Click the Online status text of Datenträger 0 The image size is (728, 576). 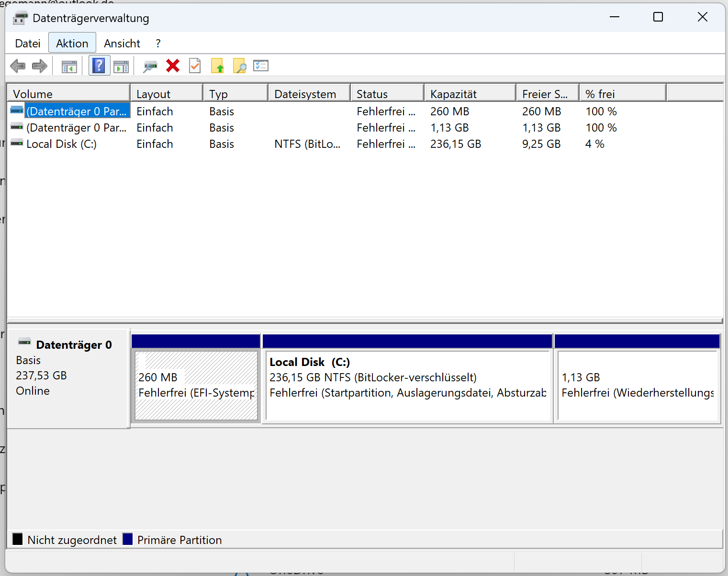[33, 391]
